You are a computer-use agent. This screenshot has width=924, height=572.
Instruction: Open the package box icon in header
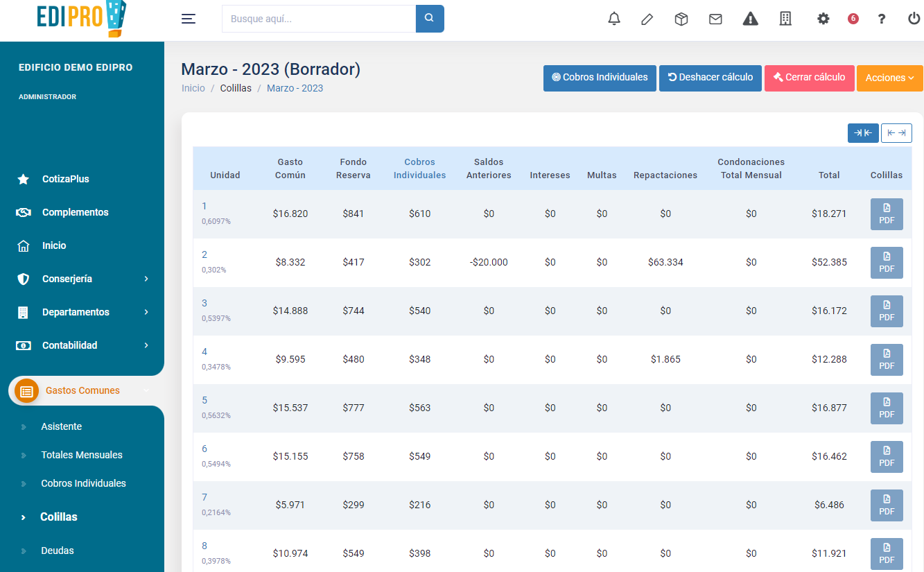click(681, 19)
